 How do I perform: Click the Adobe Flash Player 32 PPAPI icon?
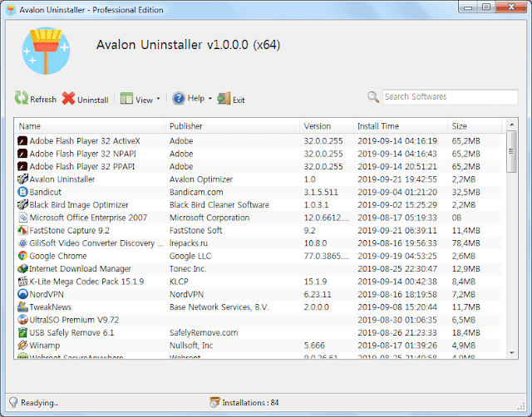(22, 166)
